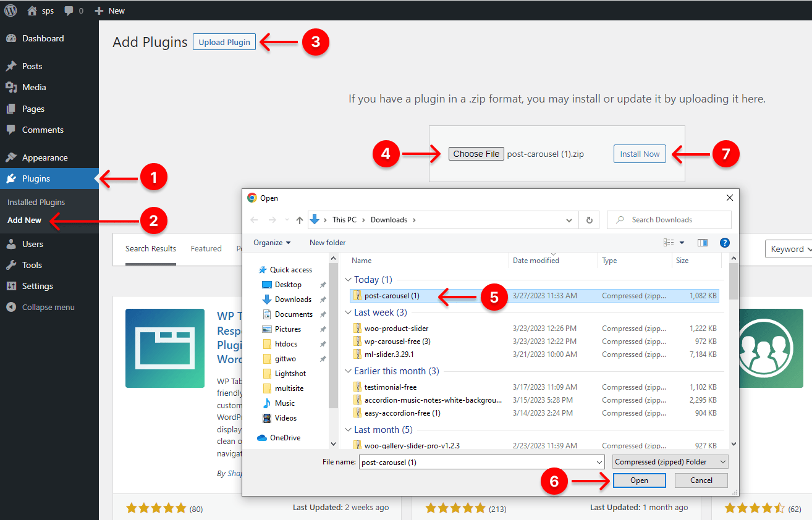Viewport: 812px width, 520px height.
Task: Click the change view layout icon
Action: click(668, 243)
